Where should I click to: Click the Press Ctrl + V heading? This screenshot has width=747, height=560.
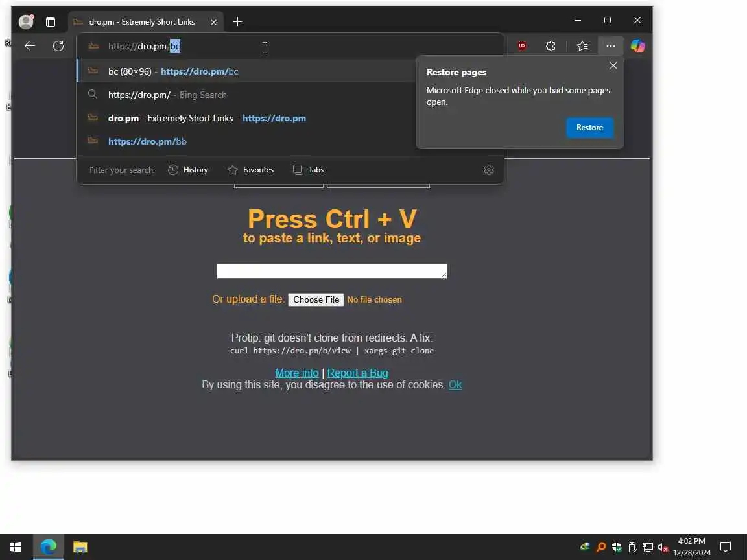click(332, 220)
